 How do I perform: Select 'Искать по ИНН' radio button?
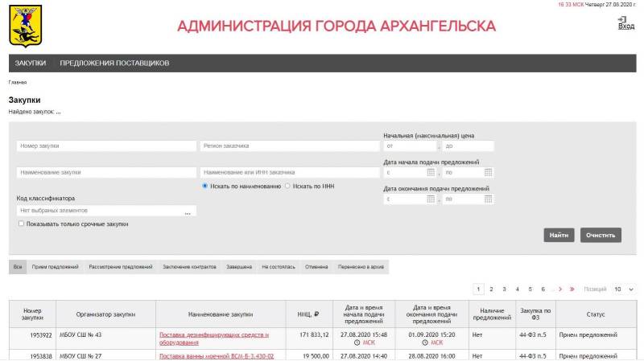[x=288, y=186]
